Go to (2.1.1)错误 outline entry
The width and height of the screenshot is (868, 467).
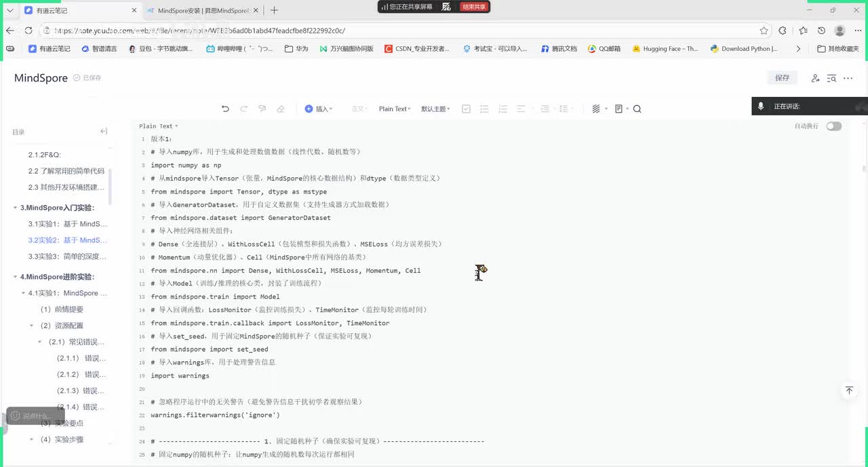point(81,358)
